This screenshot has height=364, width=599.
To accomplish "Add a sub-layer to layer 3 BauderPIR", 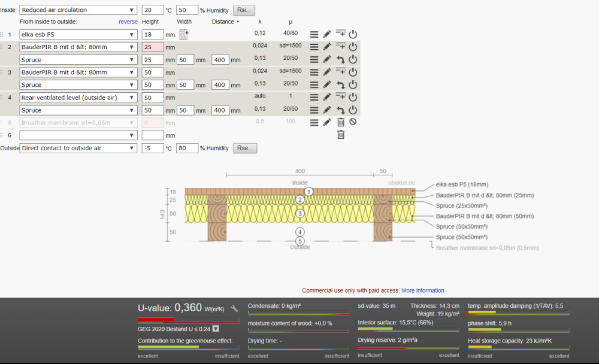I will (340, 71).
